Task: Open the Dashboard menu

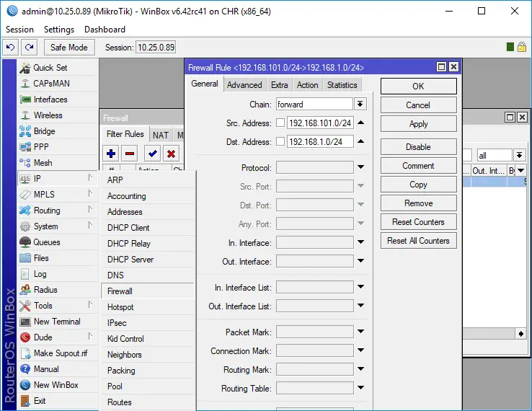Action: coord(105,30)
